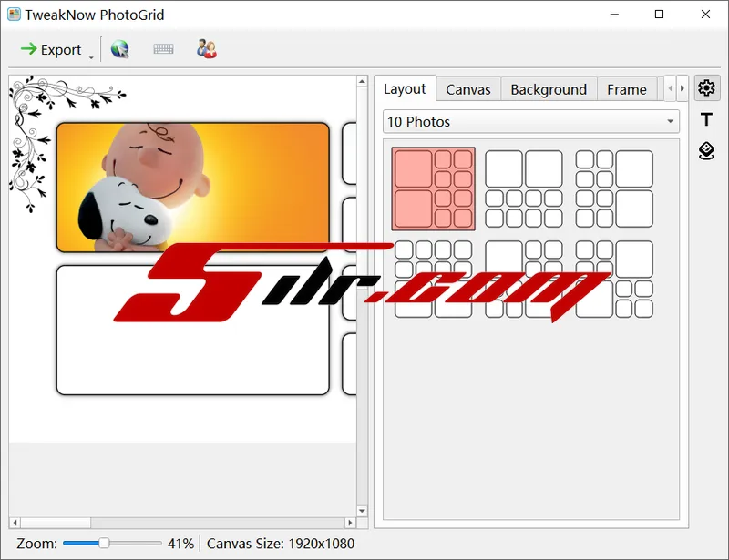
Task: Click the horizontal scrollbar right arrow
Action: (x=350, y=523)
